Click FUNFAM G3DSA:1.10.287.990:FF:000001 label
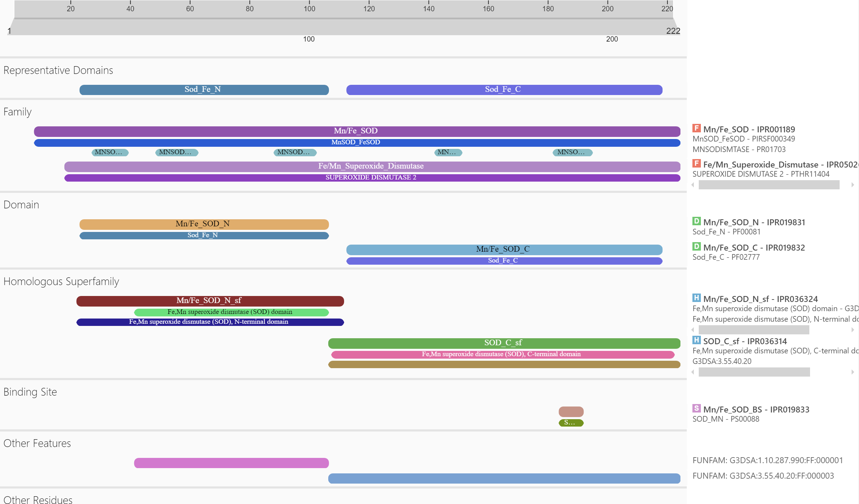The image size is (859, 504). [767, 461]
